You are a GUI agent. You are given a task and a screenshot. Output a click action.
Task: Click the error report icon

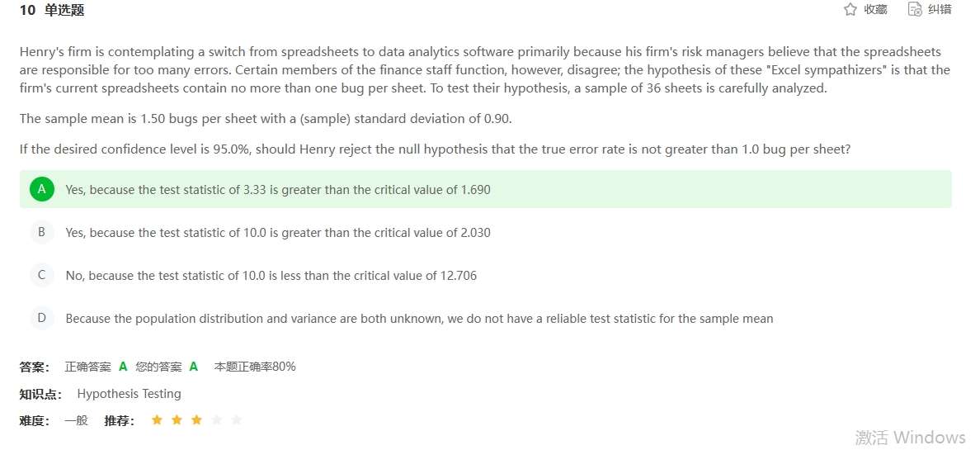tap(914, 9)
